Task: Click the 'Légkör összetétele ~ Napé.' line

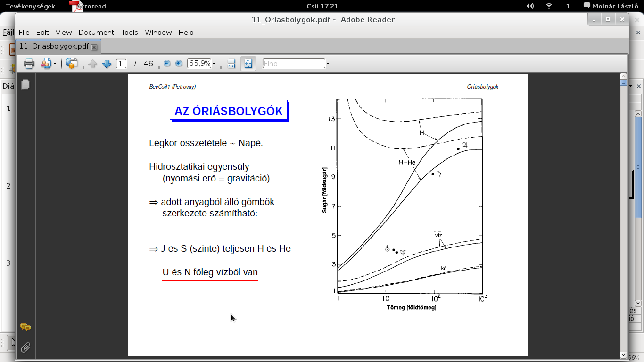Action: coord(206,143)
